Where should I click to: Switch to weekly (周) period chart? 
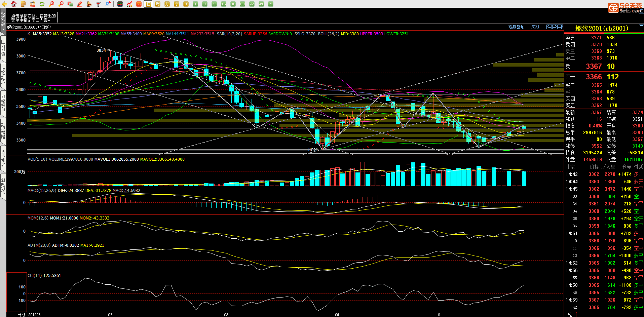tap(158, 4)
